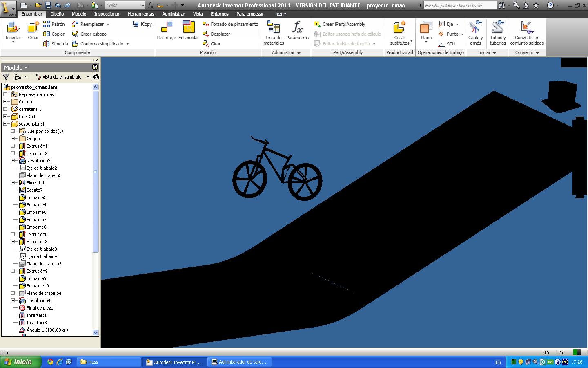
Task: Click the browser scrollbar down arrow
Action: pos(96,332)
